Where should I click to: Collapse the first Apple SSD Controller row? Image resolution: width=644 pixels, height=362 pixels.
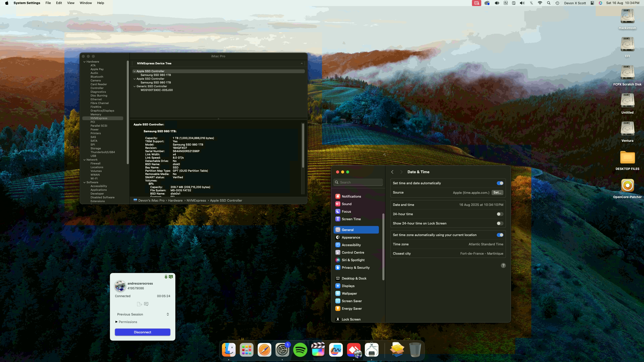pyautogui.click(x=134, y=71)
